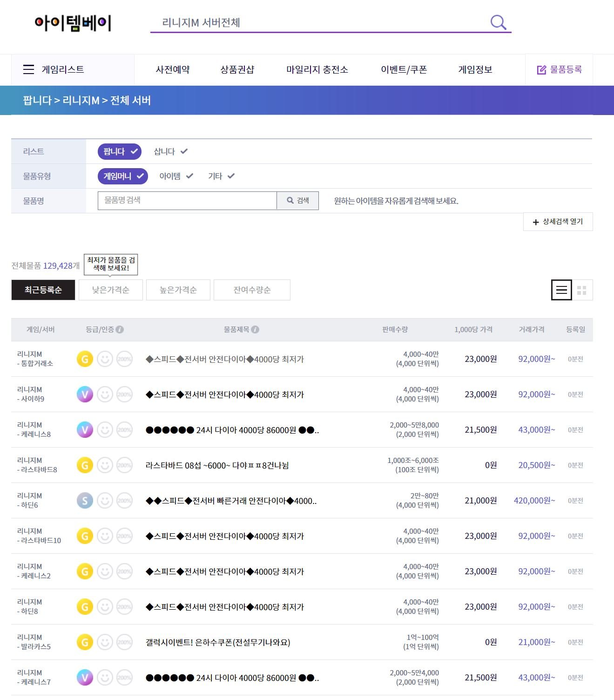Click smiley icon in 통합거래소 row
Viewport: 614px width, 700px height.
click(x=105, y=359)
